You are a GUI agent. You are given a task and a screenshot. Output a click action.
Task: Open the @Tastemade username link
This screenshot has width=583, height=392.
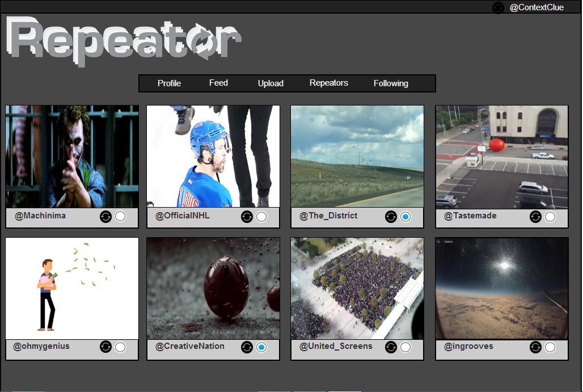pos(470,216)
